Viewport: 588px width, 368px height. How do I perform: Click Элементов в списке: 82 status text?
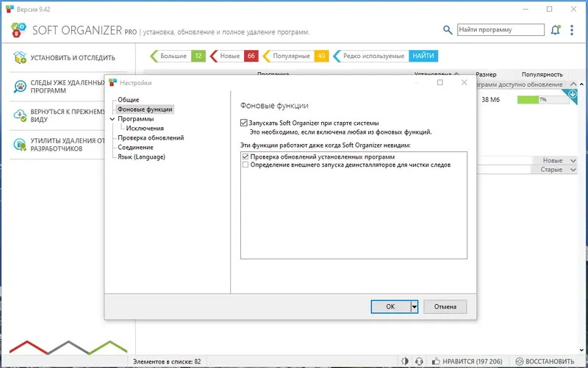167,361
